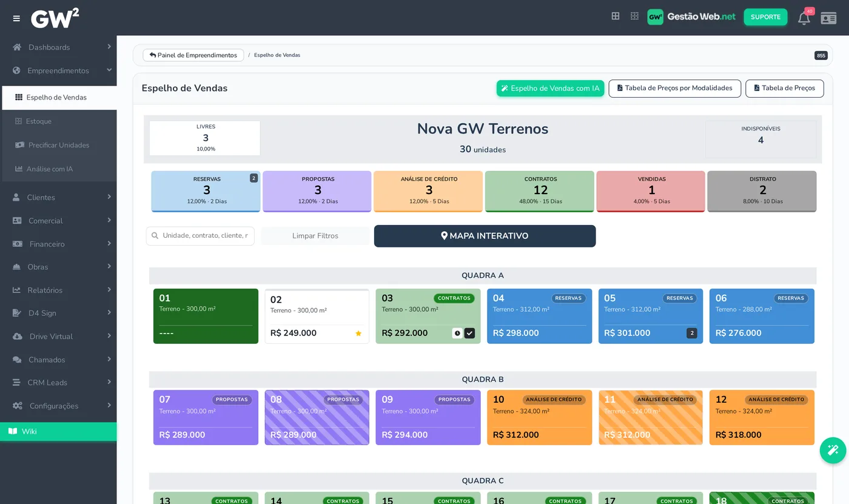Click the checkmark icon on unit 03
The image size is (849, 504).
click(x=469, y=333)
